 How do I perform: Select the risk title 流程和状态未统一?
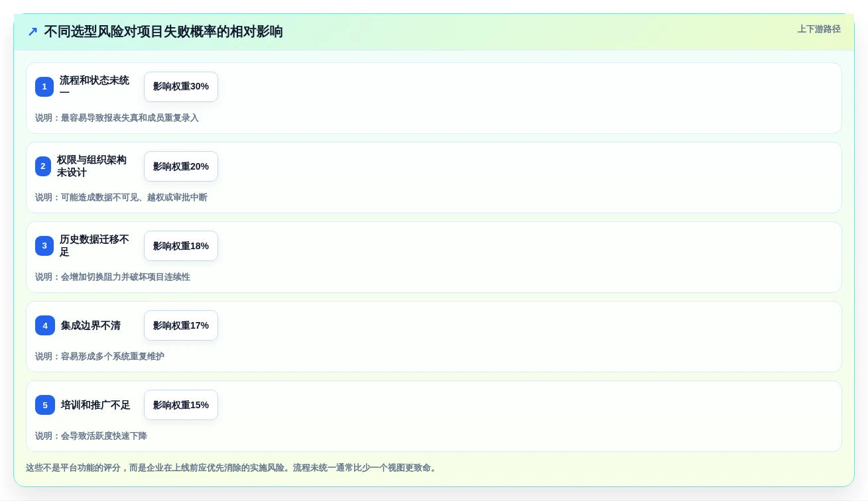95,87
